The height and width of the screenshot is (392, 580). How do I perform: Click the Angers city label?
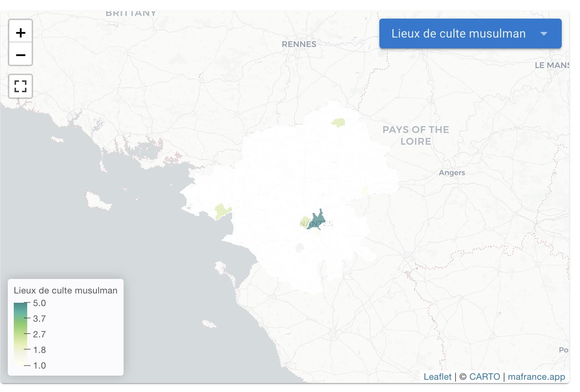452,173
